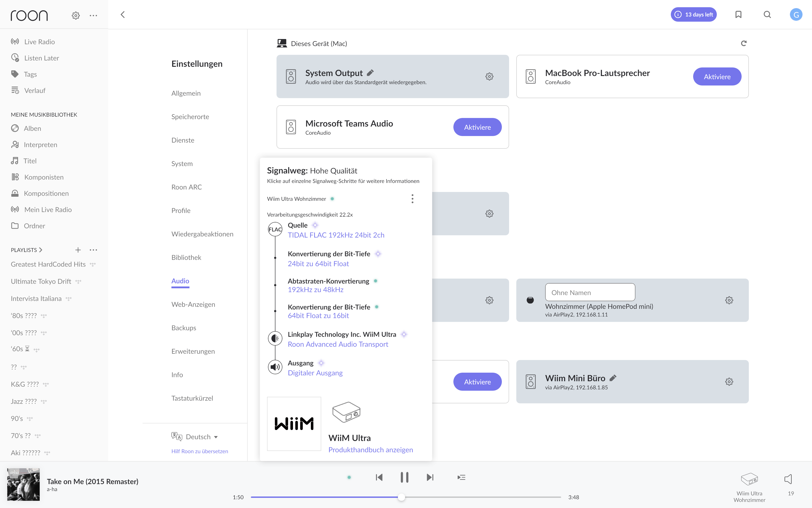812x508 pixels.
Task: Click 192kHz zu 48kHz conversion step
Action: (316, 290)
